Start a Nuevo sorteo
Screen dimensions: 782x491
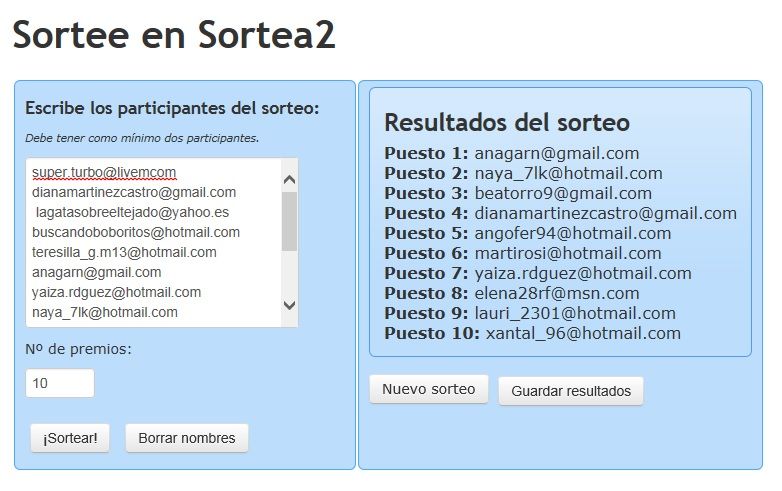(428, 389)
